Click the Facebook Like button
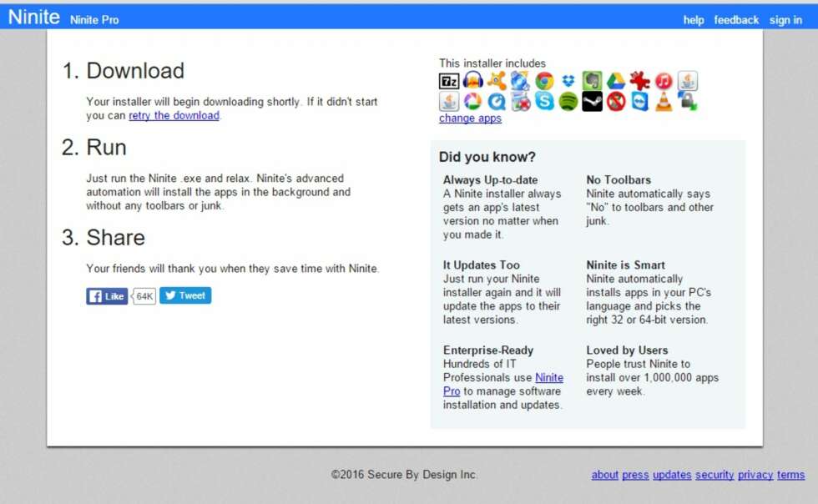818x504 pixels. [x=107, y=296]
